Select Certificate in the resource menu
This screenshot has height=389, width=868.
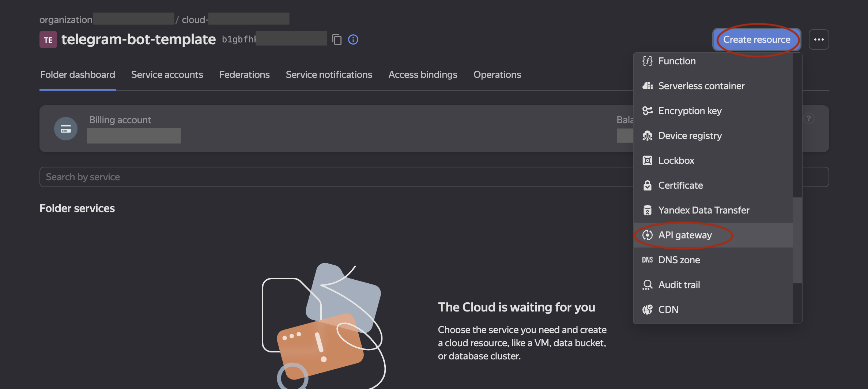pos(713,185)
